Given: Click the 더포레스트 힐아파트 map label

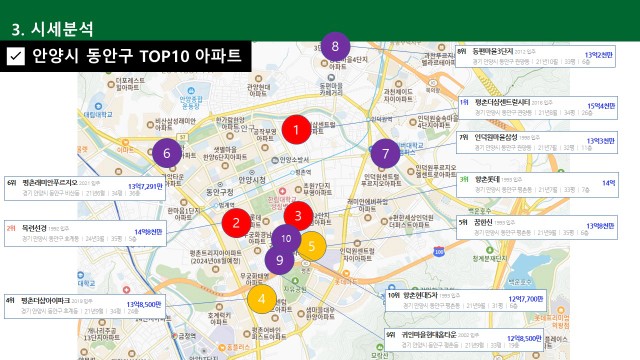Looking at the screenshot, I should [130, 84].
